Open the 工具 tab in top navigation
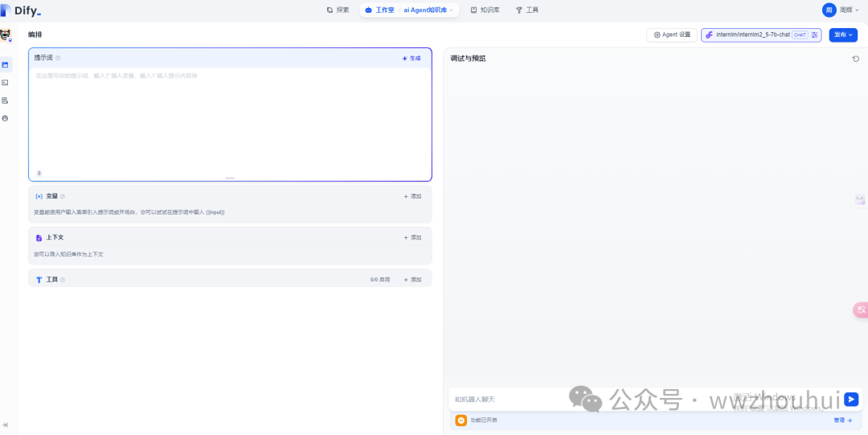Screen dimensions: 868x435 pos(527,10)
